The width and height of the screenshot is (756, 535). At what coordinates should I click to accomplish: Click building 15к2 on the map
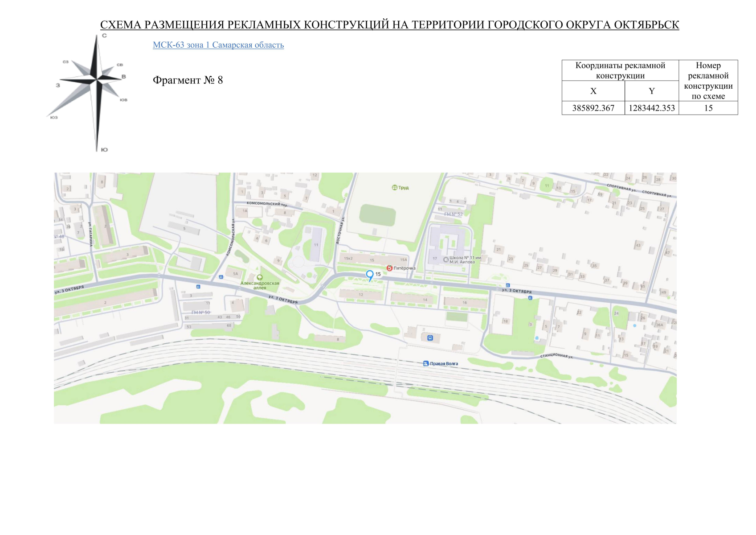[348, 259]
